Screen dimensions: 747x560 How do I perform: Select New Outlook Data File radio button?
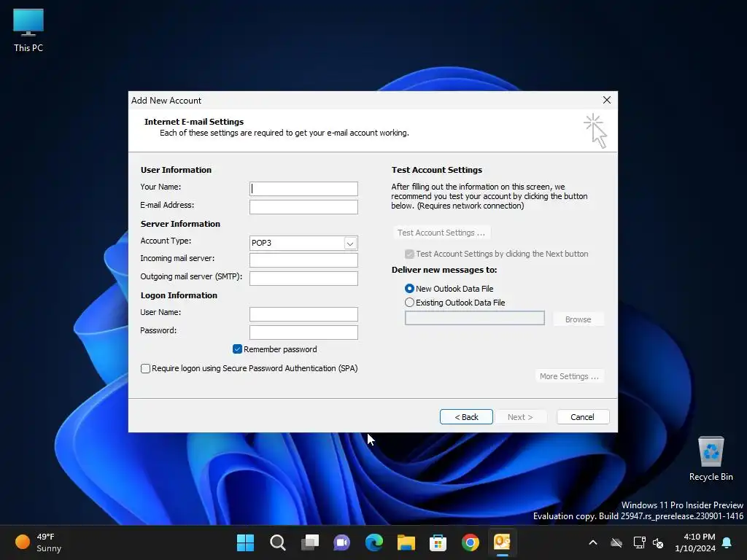[409, 289]
